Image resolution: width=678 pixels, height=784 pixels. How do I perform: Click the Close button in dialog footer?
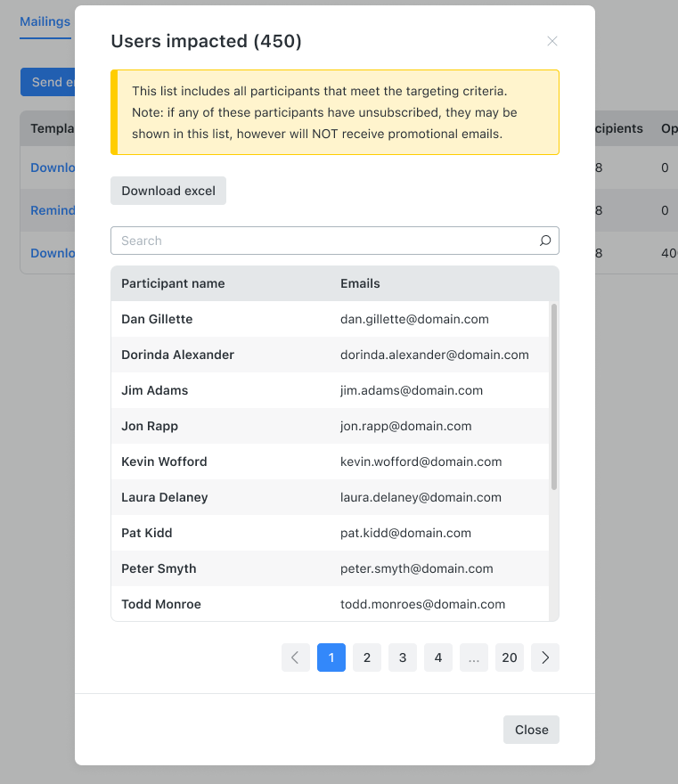click(x=531, y=730)
